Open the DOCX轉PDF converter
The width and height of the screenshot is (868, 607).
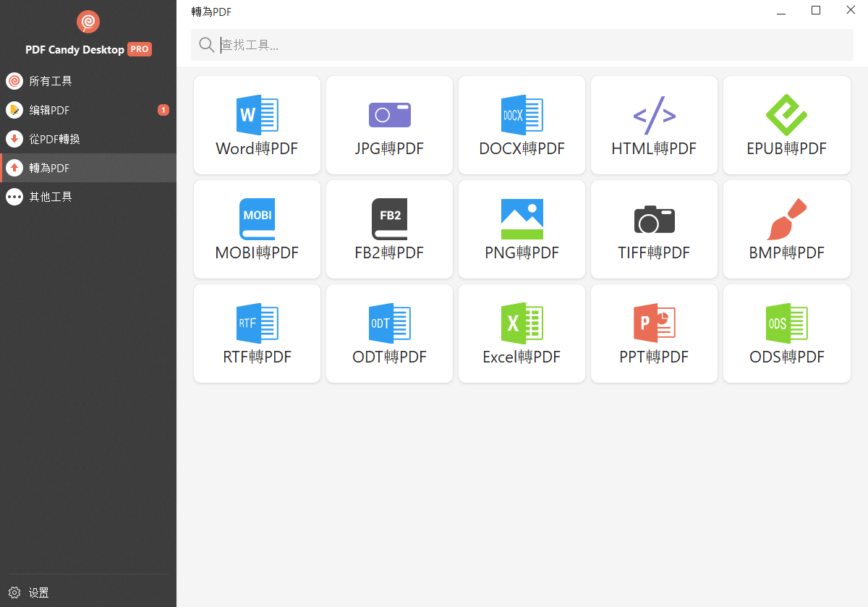coord(522,125)
